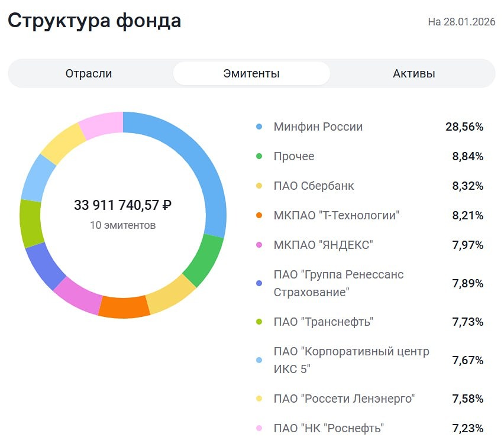Open the Активы tab
504x447 pixels.
412,73
